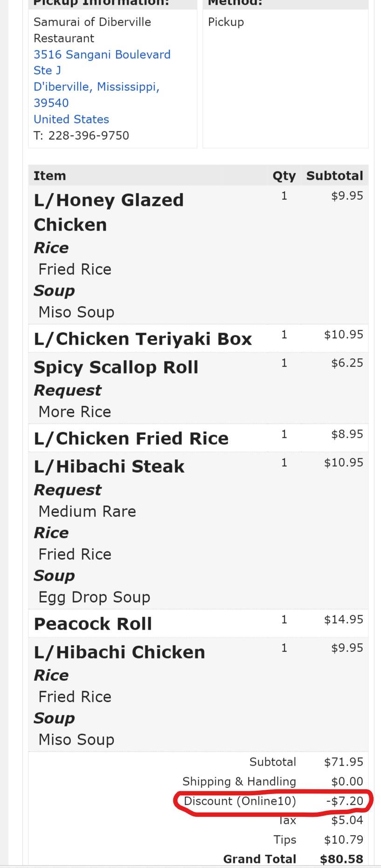
Task: Open the 3516 Sangani Boulevard address link
Action: pos(102,54)
